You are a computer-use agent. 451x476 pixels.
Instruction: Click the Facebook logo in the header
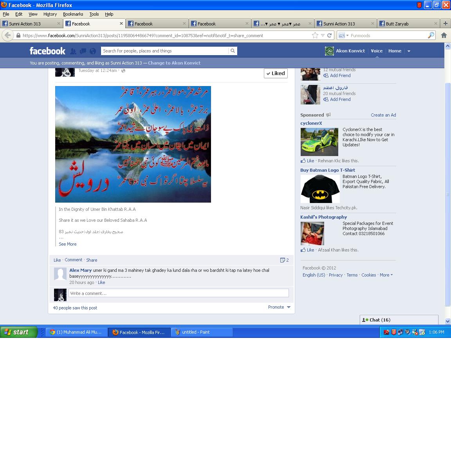[x=47, y=51]
